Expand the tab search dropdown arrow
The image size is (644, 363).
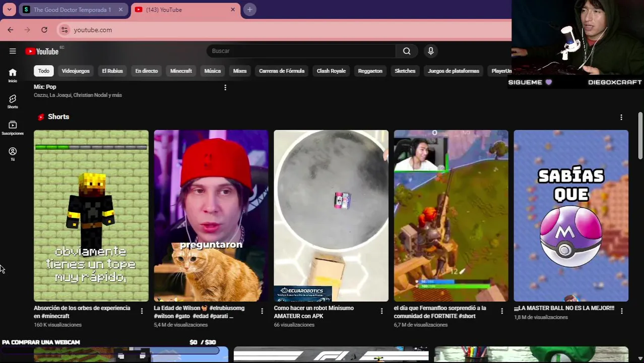click(9, 10)
